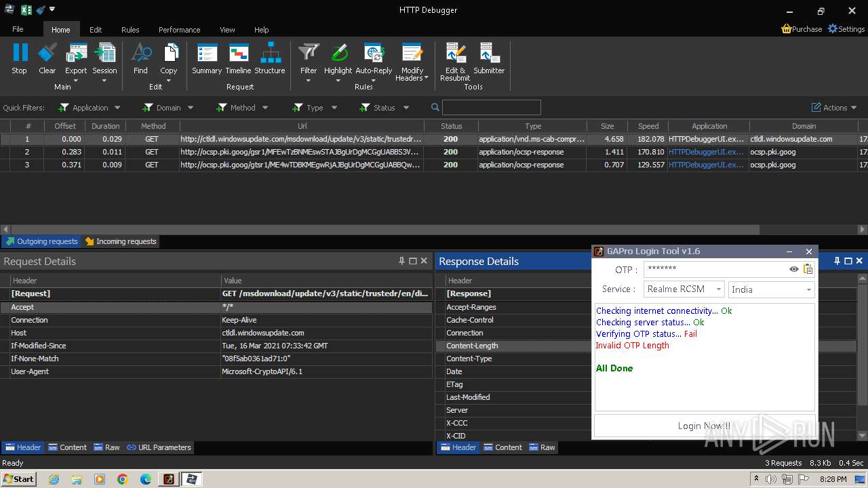The height and width of the screenshot is (488, 868).
Task: Select the ocsp.pki.goog/gsr1 request row
Action: [434, 152]
